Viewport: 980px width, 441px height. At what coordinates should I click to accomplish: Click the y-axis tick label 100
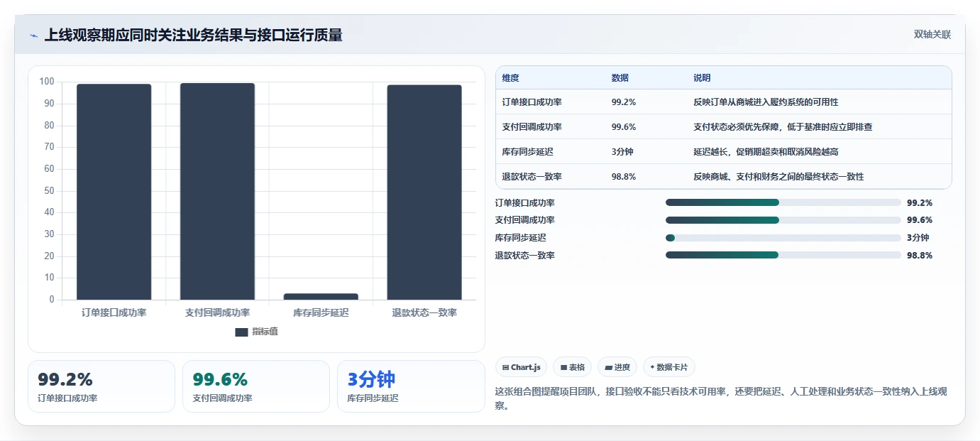[x=47, y=82]
